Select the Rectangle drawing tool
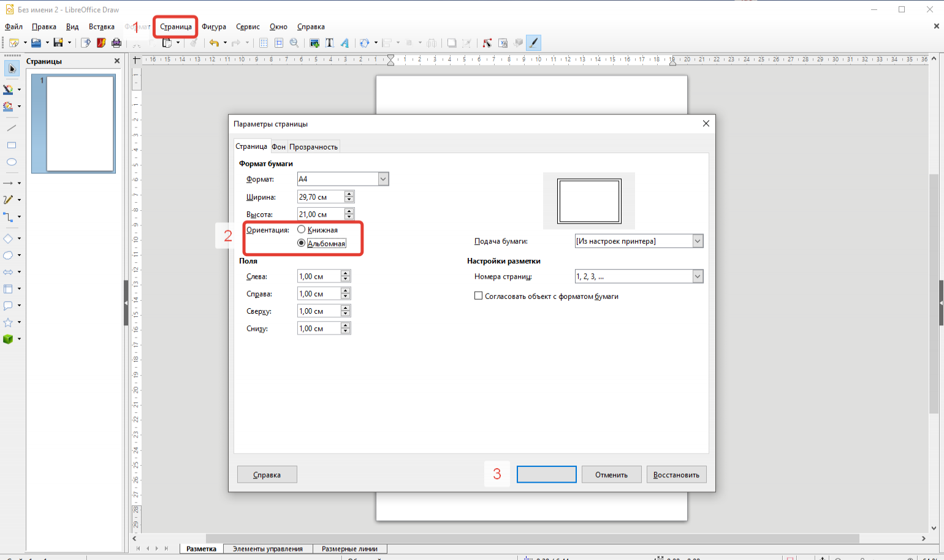This screenshot has width=944, height=560. (x=12, y=145)
